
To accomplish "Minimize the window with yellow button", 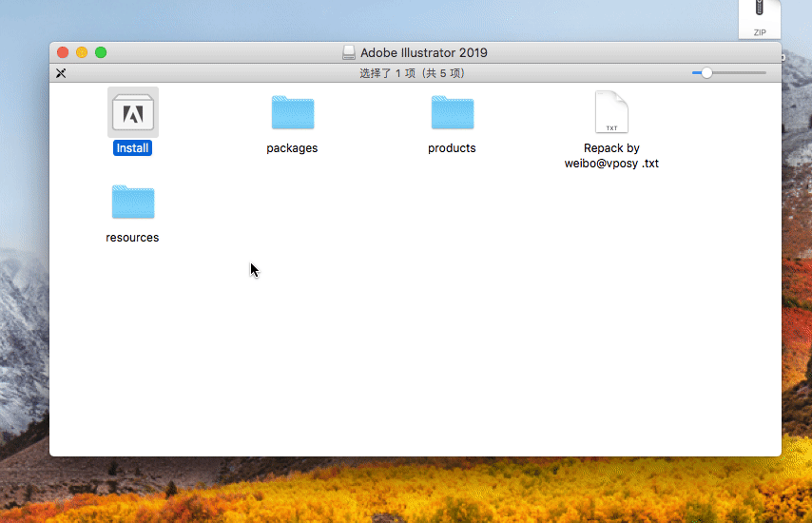I will pos(82,52).
